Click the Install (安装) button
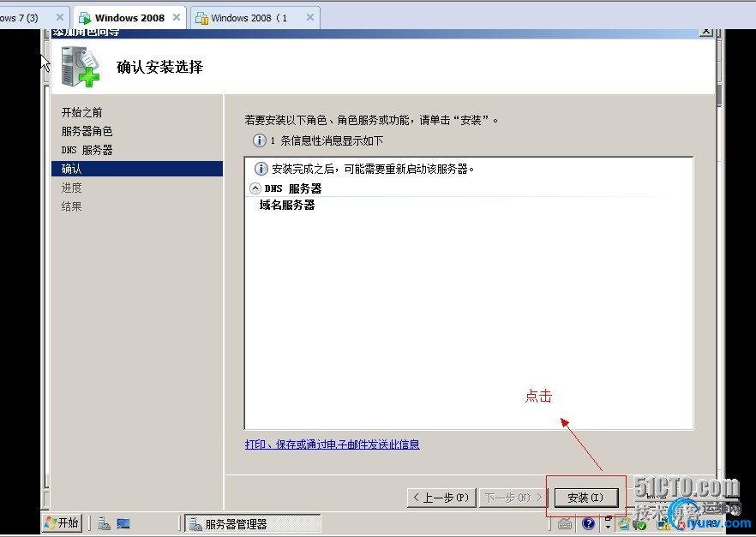Viewport: 756px width, 537px height. pos(585,498)
